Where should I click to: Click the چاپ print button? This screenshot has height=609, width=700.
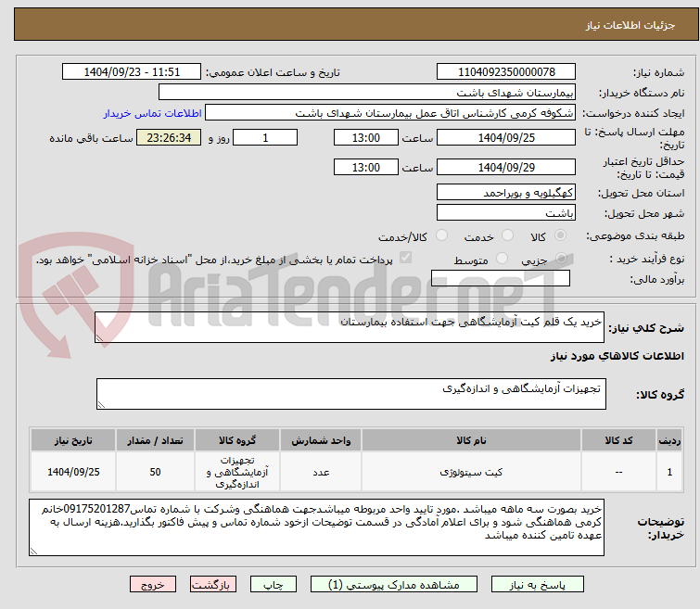click(x=274, y=585)
